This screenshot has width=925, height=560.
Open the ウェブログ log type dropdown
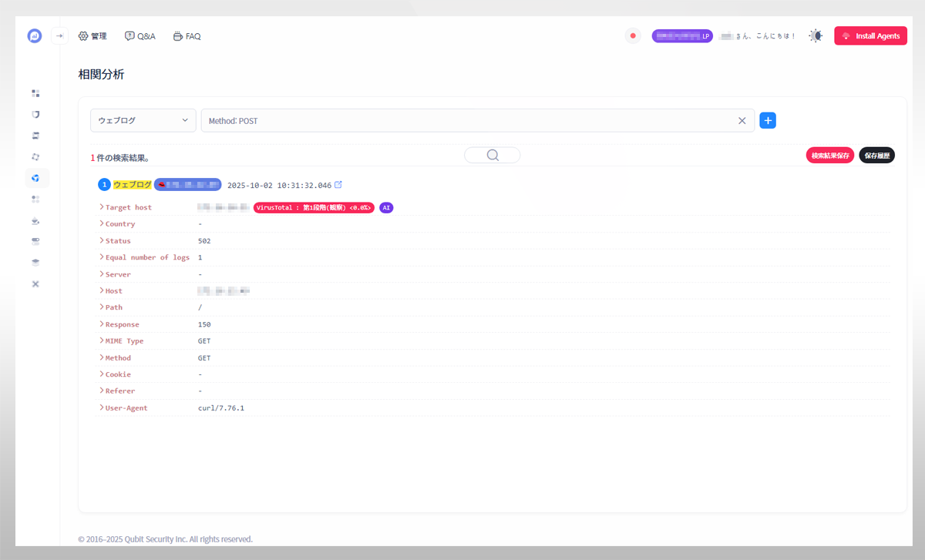pos(143,121)
